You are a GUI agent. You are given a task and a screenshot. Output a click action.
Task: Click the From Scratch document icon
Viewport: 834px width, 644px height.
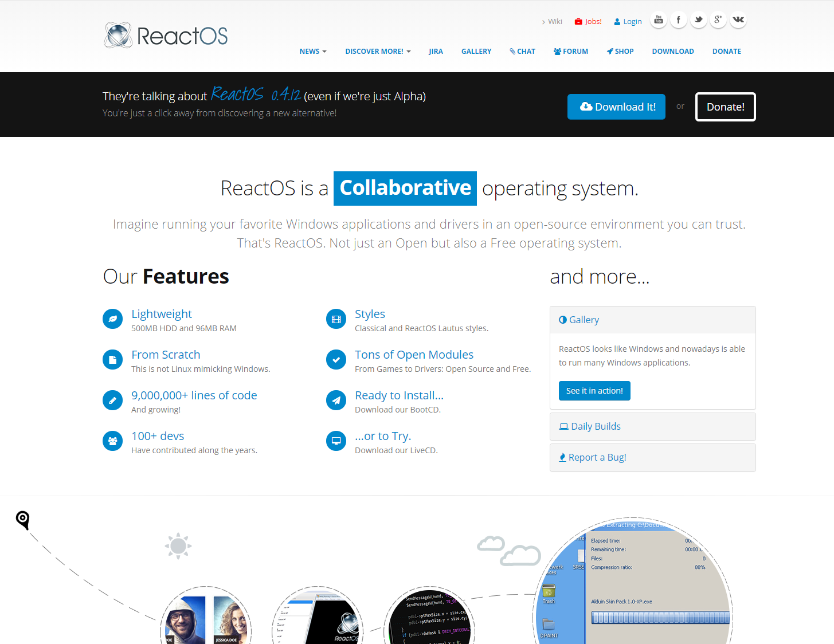[112, 360]
